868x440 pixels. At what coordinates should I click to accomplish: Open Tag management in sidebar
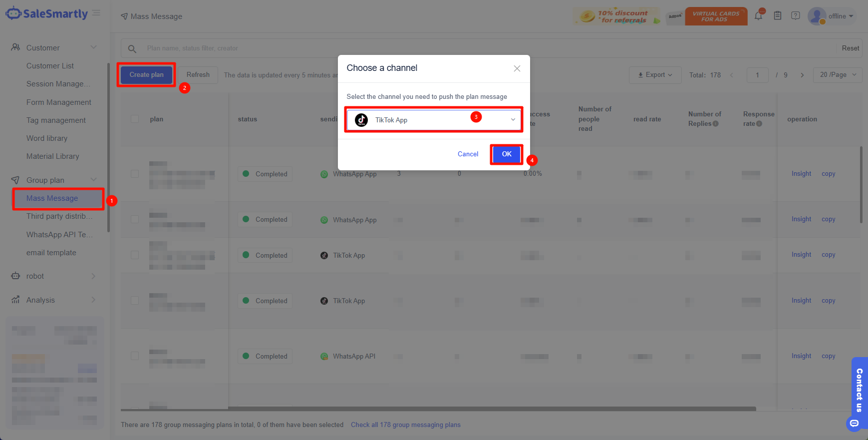56,120
